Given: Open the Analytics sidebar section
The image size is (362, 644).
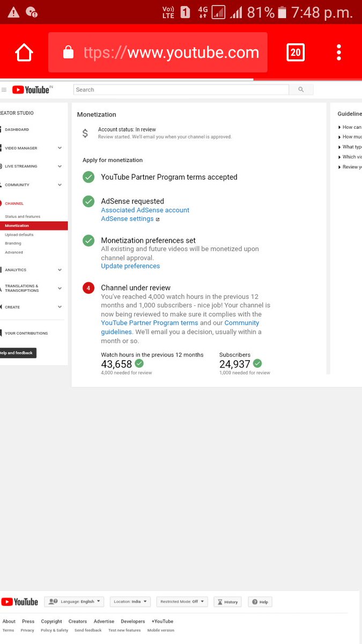Looking at the screenshot, I should (16, 270).
